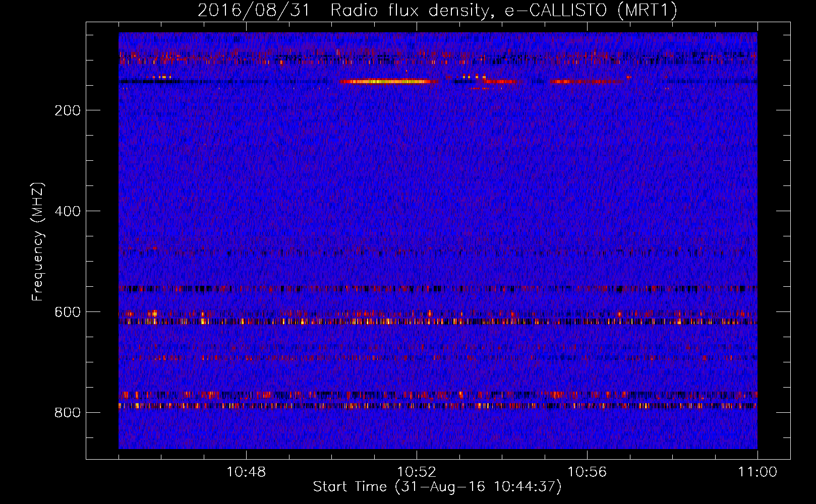This screenshot has height=504, width=816.
Task: Click the "10:48" time tick label
Action: click(x=246, y=472)
